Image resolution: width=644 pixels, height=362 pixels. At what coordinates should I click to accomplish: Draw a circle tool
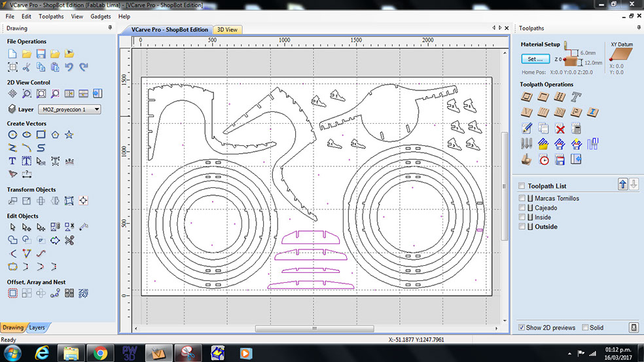pos(12,135)
